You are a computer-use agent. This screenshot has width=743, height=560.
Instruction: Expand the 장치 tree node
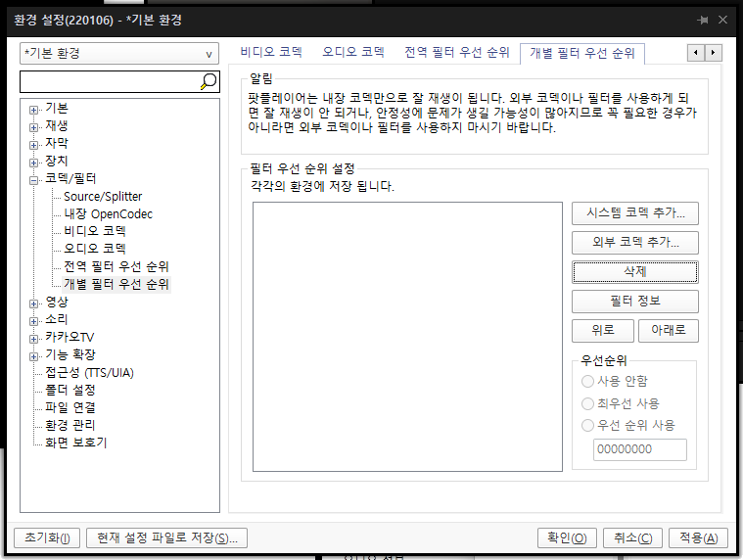[33, 163]
